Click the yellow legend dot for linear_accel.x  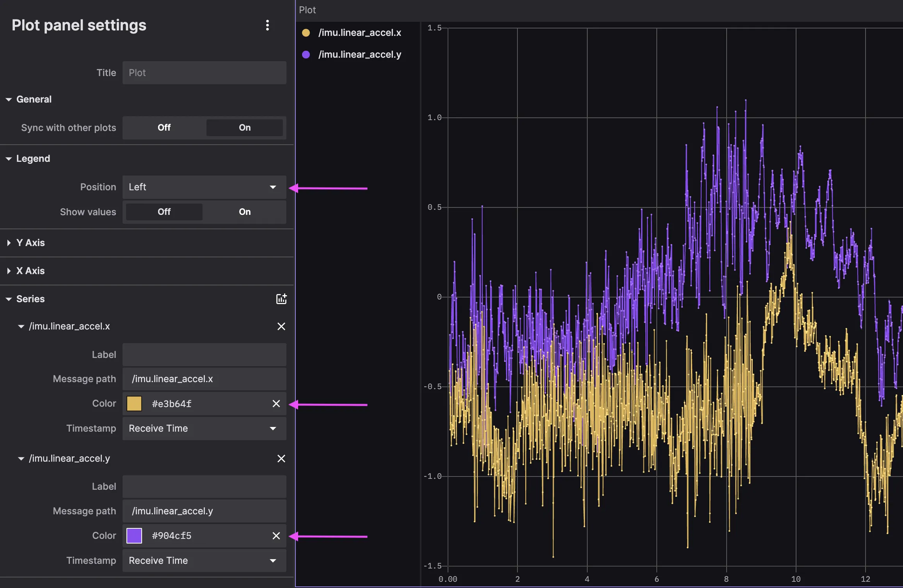(x=306, y=33)
